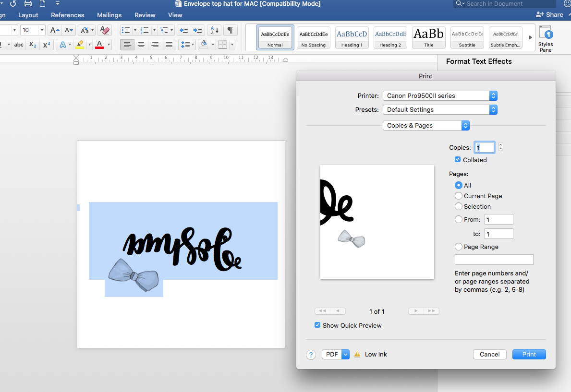Apply the yellow text highlight color
Image resolution: width=571 pixels, height=392 pixels.
click(80, 45)
